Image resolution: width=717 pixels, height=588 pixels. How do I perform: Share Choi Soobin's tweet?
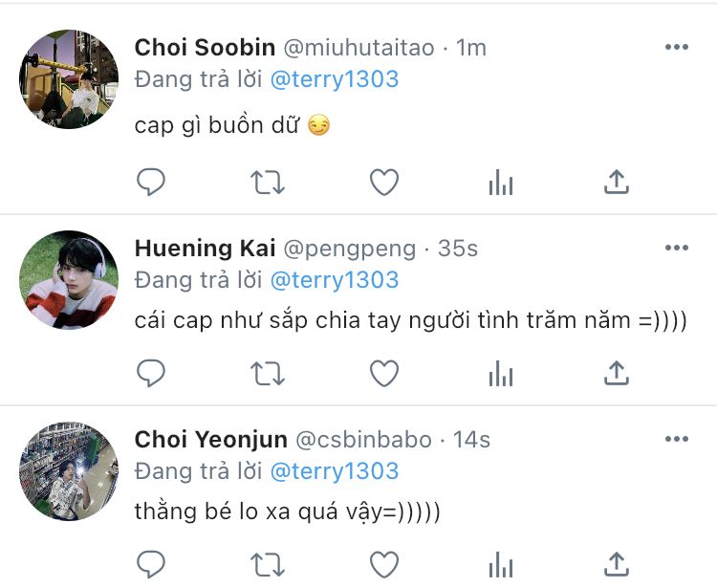pyautogui.click(x=618, y=182)
